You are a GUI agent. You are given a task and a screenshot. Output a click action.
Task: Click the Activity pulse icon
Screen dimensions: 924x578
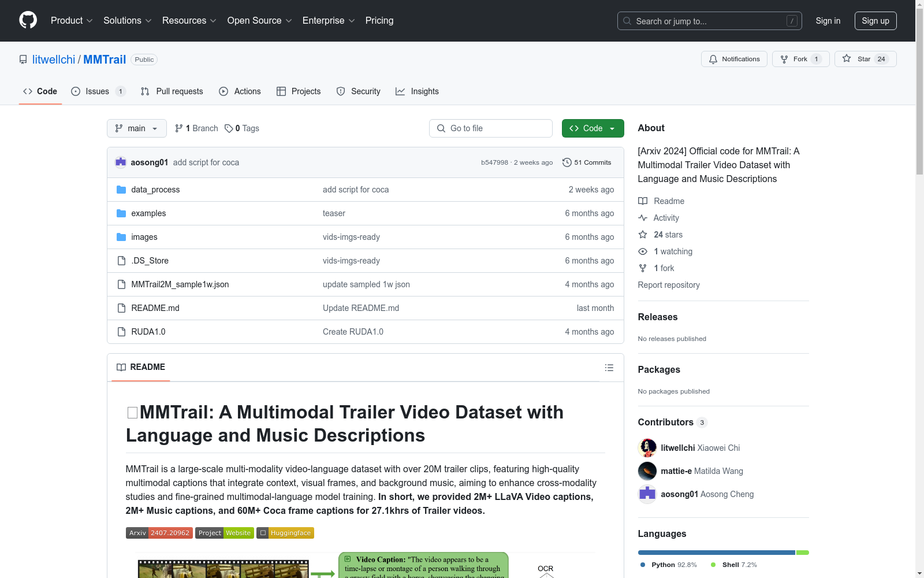pyautogui.click(x=643, y=218)
